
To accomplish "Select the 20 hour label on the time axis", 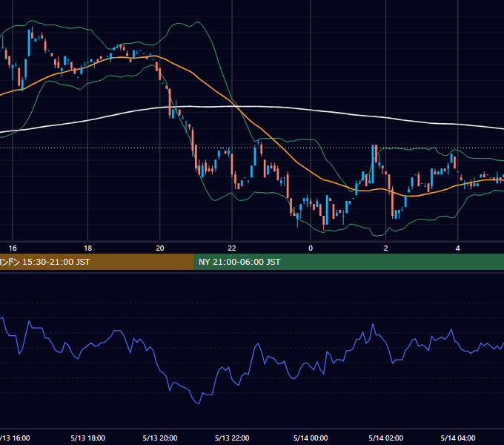I will point(160,248).
